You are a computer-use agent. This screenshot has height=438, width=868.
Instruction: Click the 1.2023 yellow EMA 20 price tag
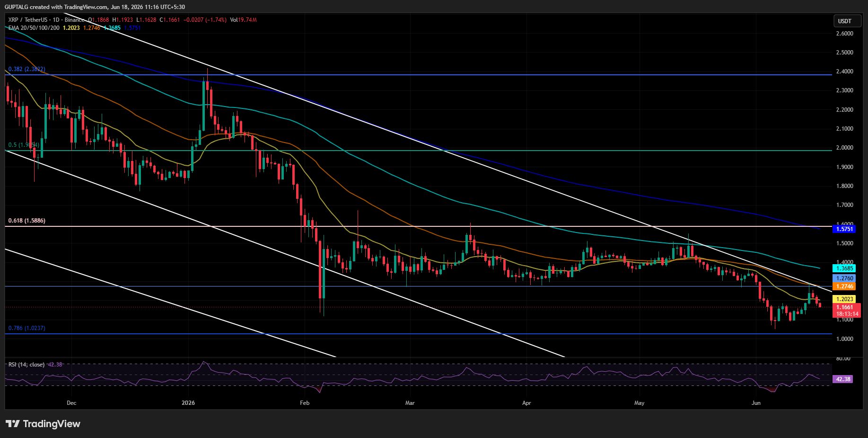(844, 299)
